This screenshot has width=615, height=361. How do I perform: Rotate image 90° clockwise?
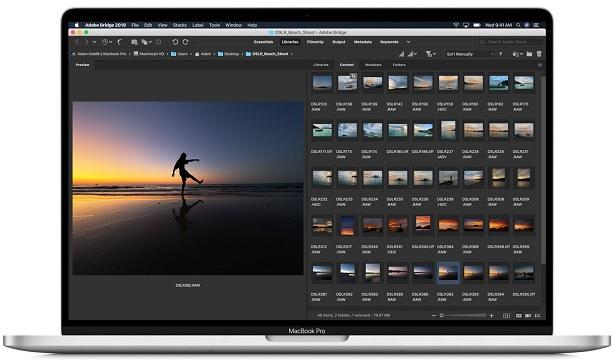(186, 42)
